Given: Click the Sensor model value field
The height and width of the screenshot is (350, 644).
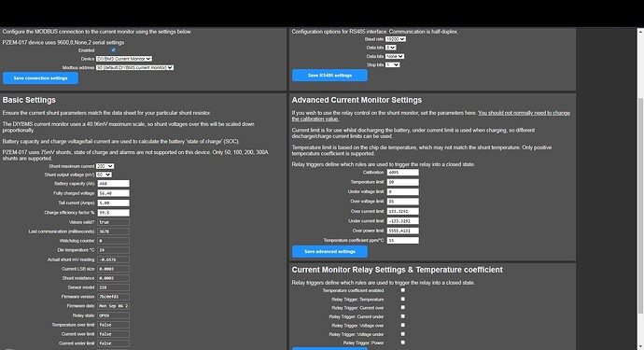Looking at the screenshot, I should tap(113, 287).
